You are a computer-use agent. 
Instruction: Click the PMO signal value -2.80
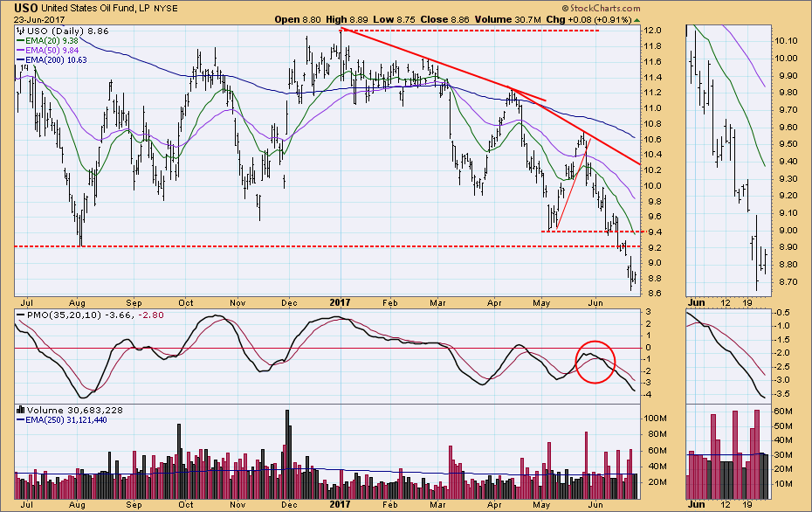point(151,315)
